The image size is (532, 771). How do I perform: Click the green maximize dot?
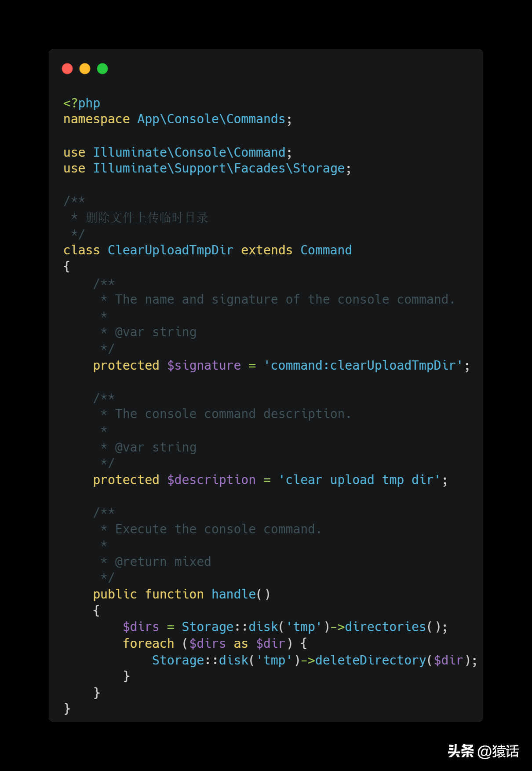102,69
